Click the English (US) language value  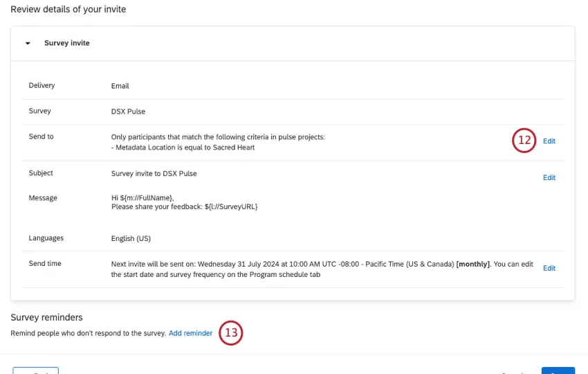pos(131,238)
